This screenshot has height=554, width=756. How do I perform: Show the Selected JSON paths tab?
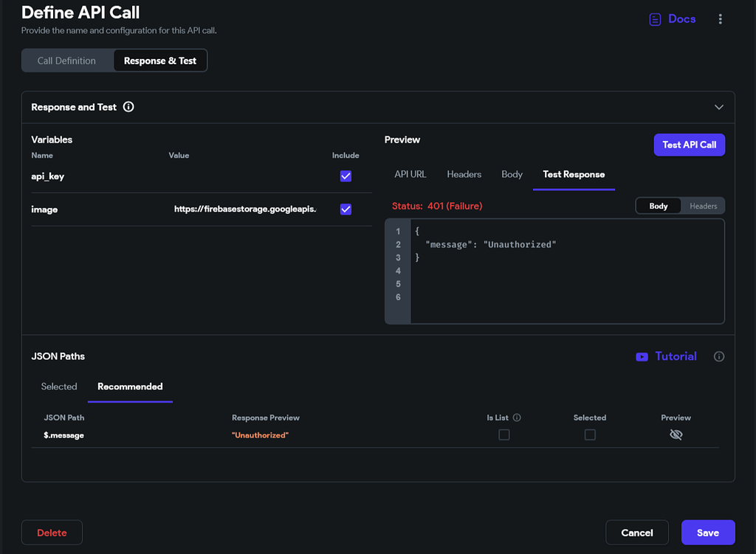tap(59, 387)
